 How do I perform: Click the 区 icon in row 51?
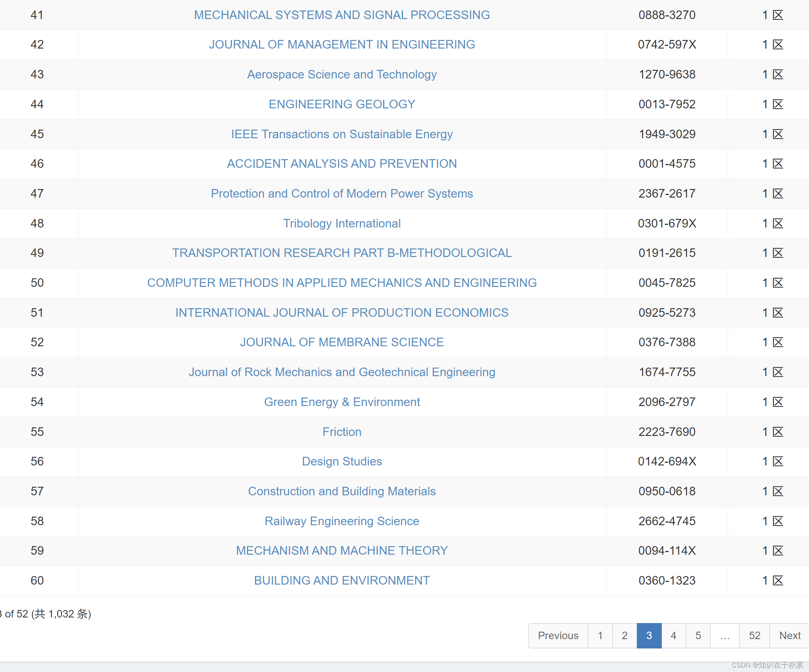coord(778,313)
